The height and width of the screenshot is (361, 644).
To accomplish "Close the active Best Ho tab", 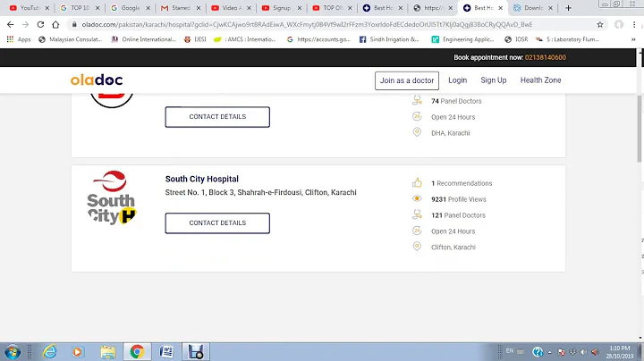I will coord(501,8).
